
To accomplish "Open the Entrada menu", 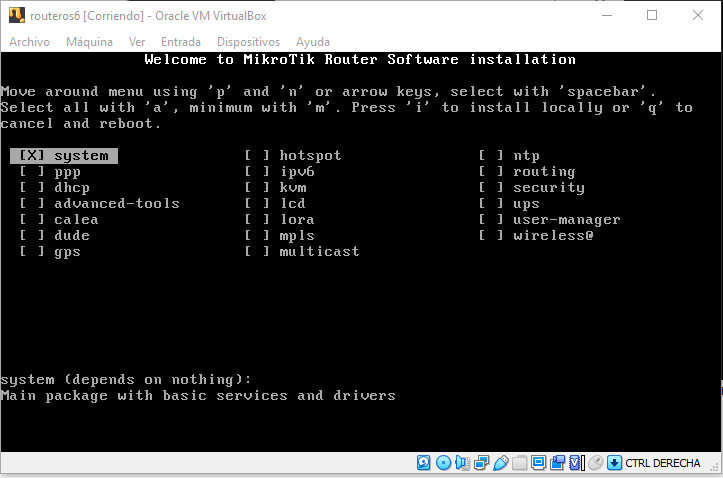I will coord(180,42).
